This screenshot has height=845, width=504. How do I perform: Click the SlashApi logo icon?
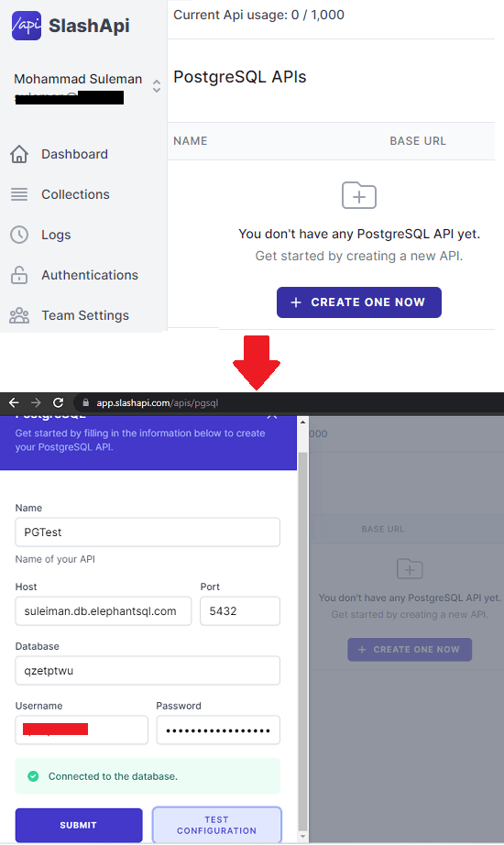point(27,26)
